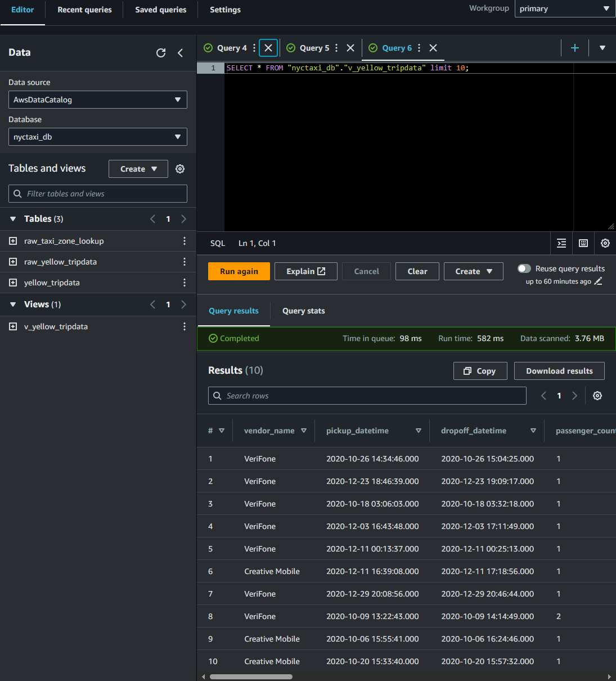The height and width of the screenshot is (681, 616).
Task: Sort by row number column
Action: click(222, 431)
